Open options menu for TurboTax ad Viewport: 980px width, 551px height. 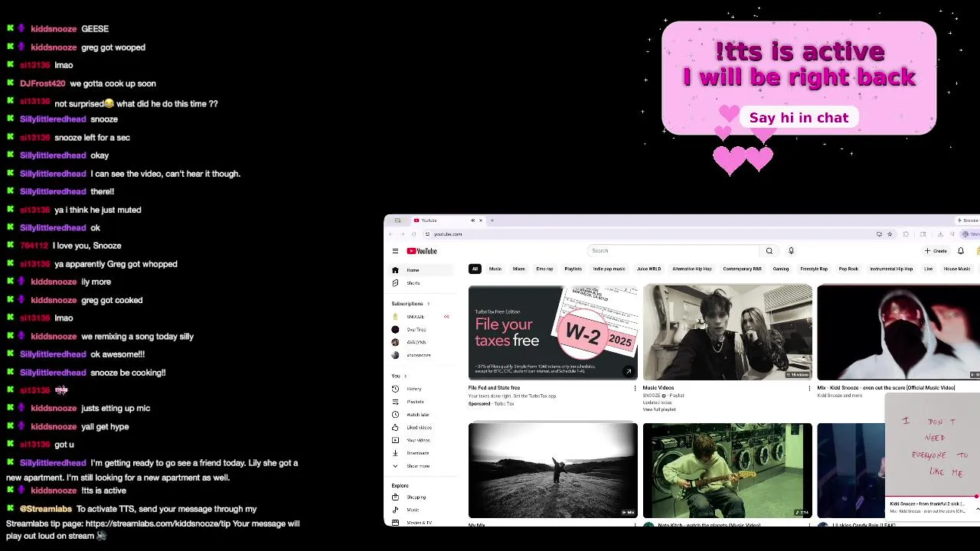point(635,389)
